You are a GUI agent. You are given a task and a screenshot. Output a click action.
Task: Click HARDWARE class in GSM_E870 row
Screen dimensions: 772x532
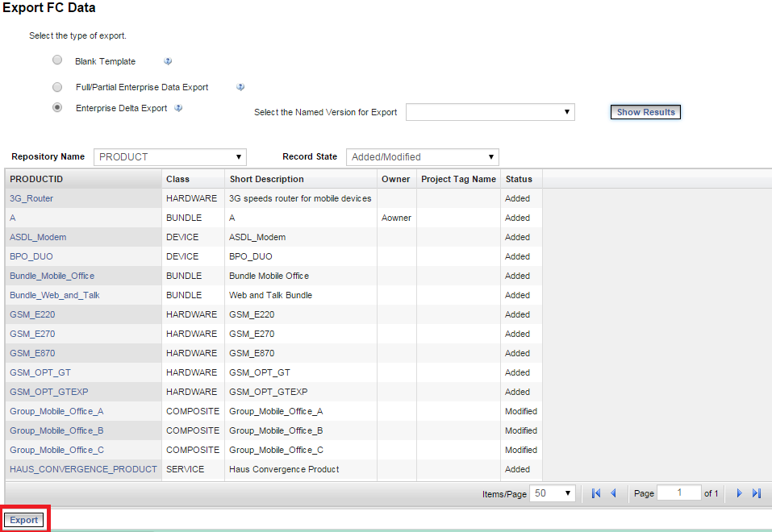(191, 353)
